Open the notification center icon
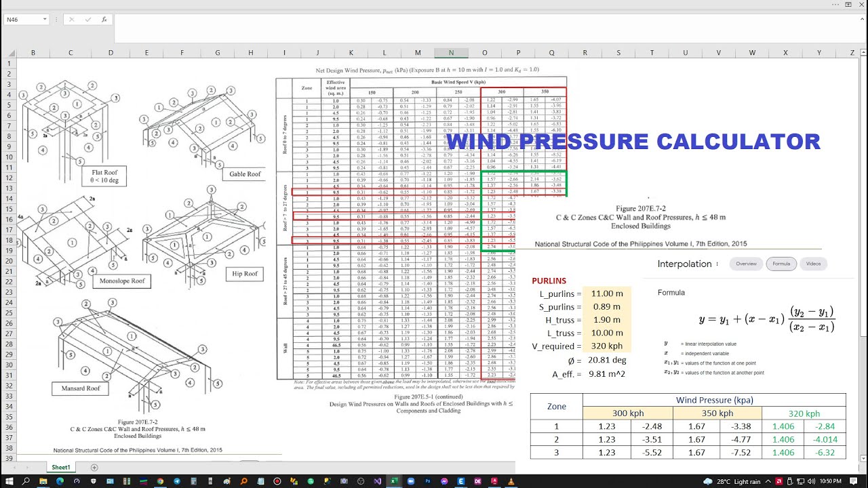Image resolution: width=868 pixels, height=488 pixels. pos(853,481)
